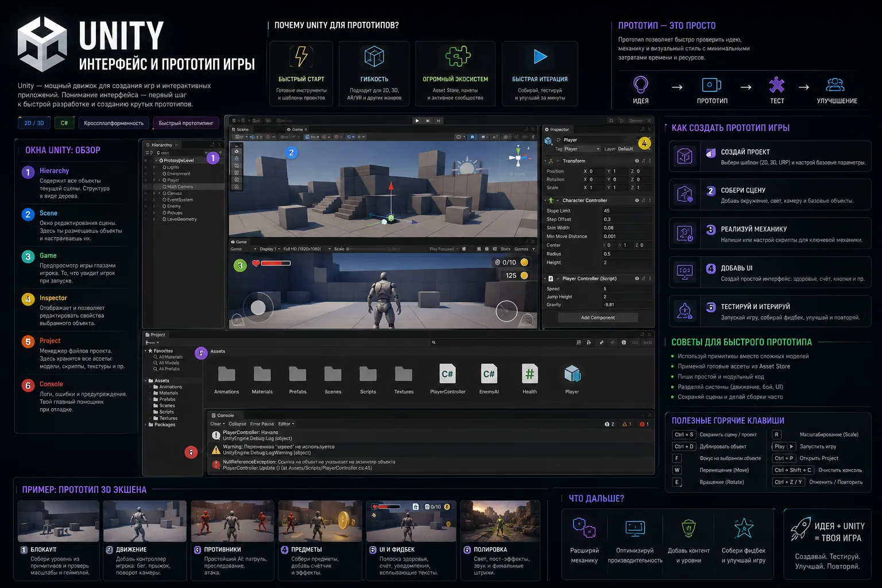882x588 pixels.
Task: Toggle Collapse in Console toolbar
Action: [237, 424]
